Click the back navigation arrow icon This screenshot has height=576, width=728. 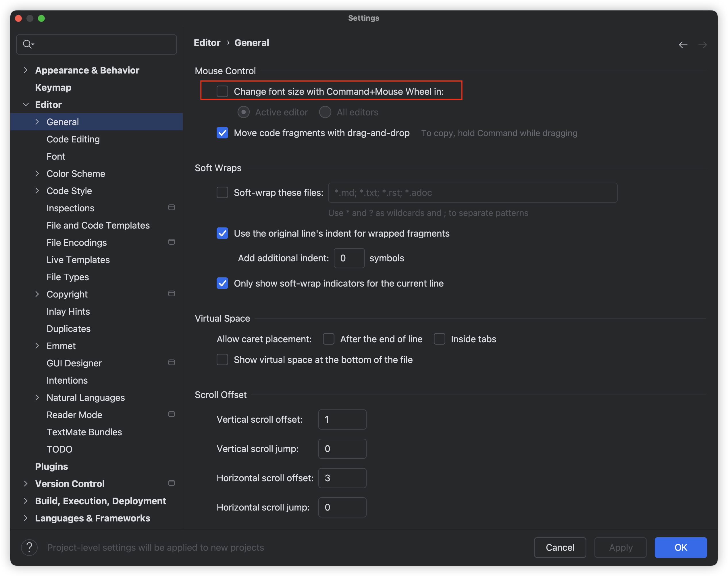pos(683,45)
